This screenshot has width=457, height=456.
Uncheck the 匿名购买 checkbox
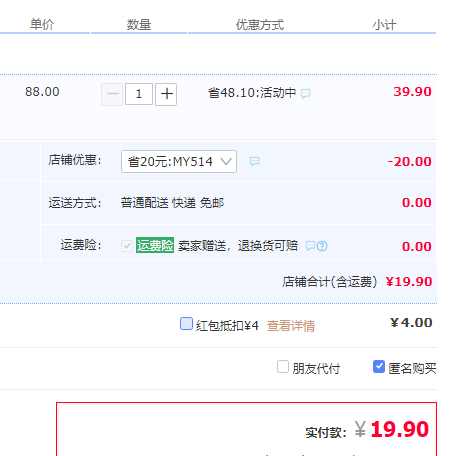pos(379,367)
